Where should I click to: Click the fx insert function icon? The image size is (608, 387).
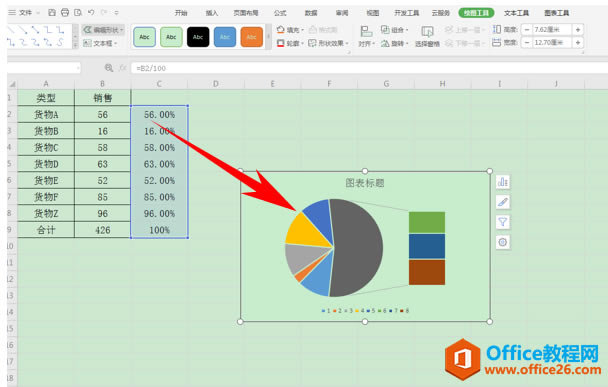pos(123,68)
